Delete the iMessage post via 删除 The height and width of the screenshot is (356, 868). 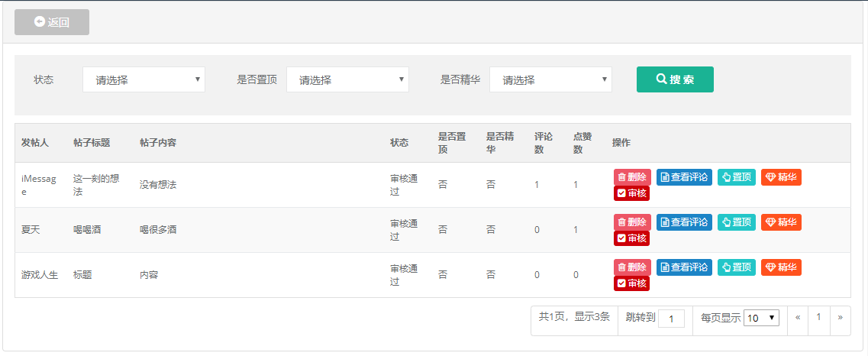632,177
